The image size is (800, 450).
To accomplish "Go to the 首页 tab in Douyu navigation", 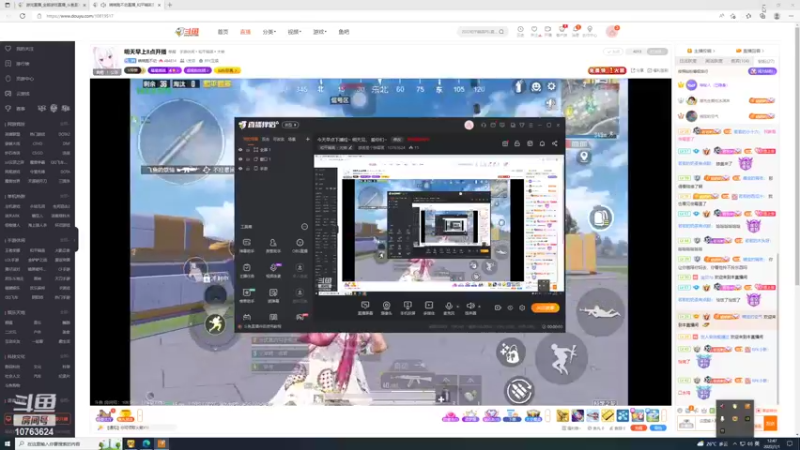I will (x=223, y=32).
